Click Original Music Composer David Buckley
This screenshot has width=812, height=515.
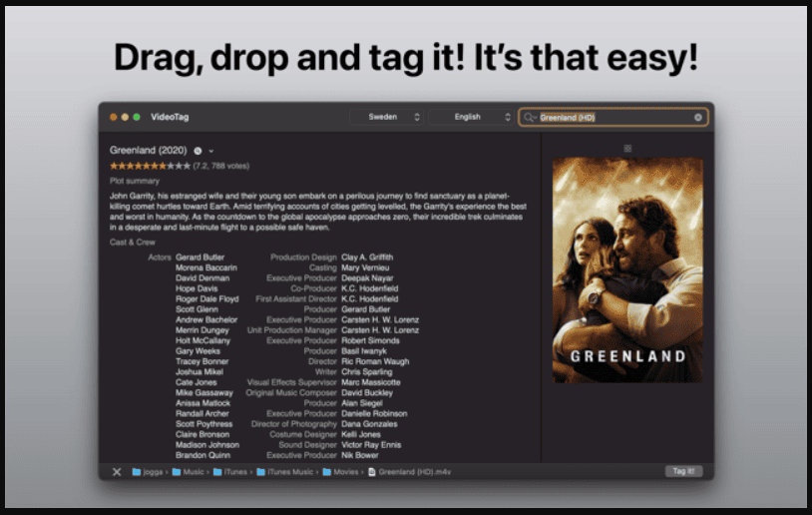[x=367, y=392]
